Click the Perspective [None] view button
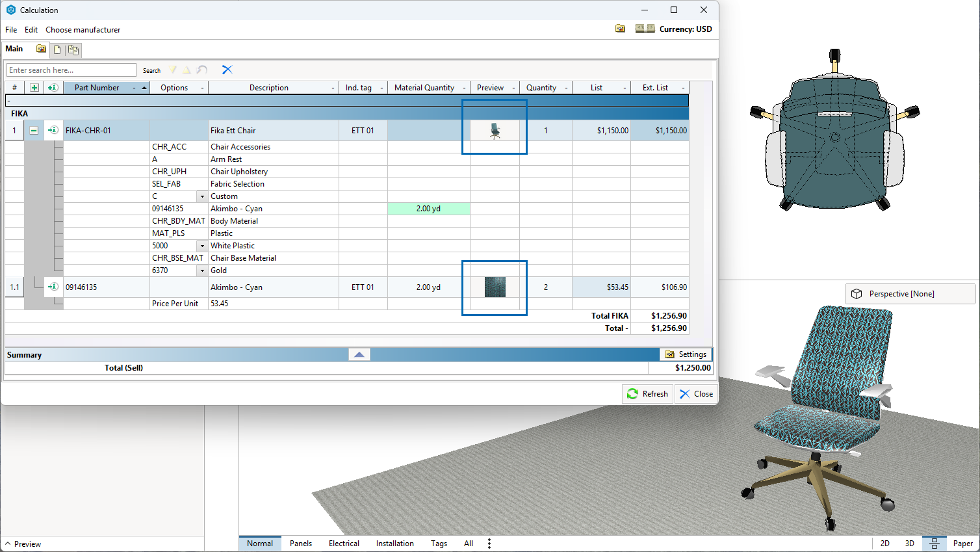The width and height of the screenshot is (980, 552). coord(910,294)
